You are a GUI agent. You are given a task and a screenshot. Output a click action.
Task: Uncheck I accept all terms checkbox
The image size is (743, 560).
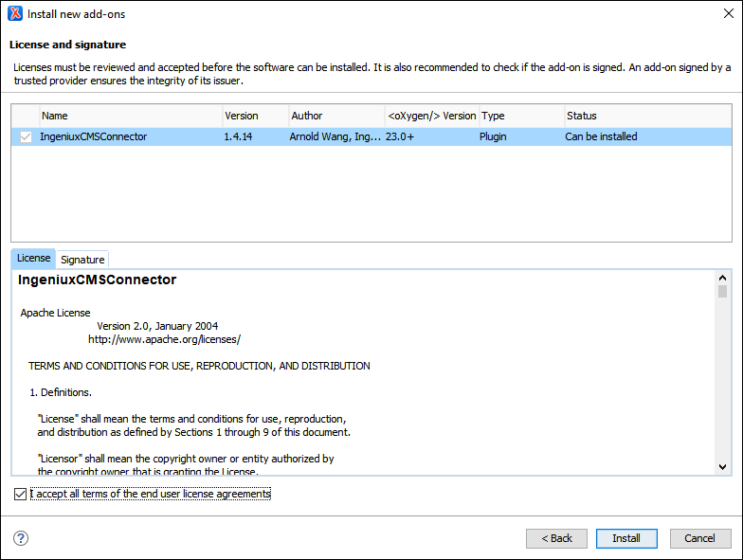coord(21,495)
